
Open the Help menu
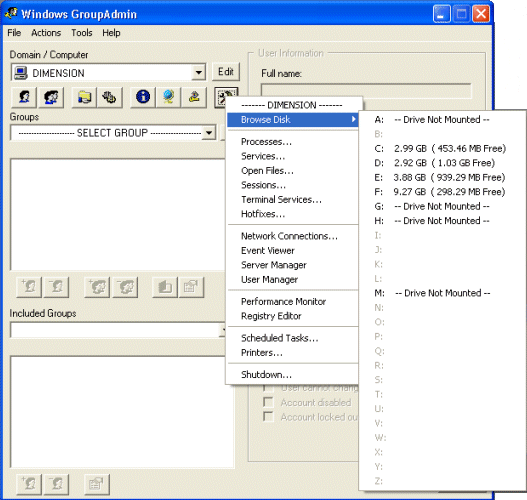tap(111, 33)
